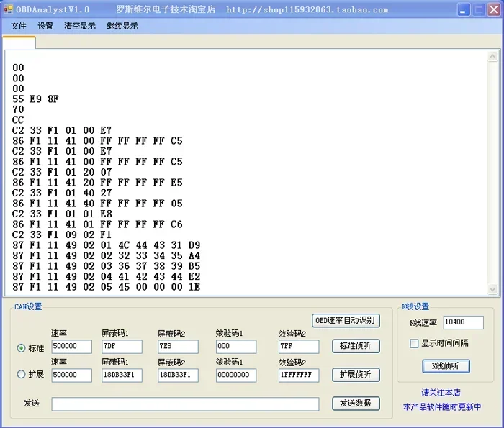Minimize the OBDAnalyst window
This screenshot has height=428, width=504.
[463, 9]
